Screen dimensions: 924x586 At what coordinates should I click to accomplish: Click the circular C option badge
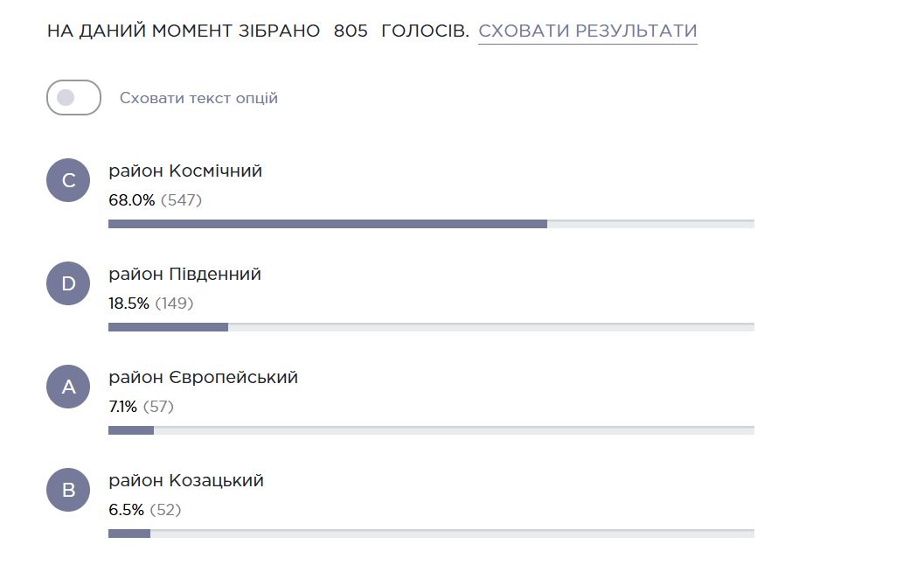click(68, 180)
